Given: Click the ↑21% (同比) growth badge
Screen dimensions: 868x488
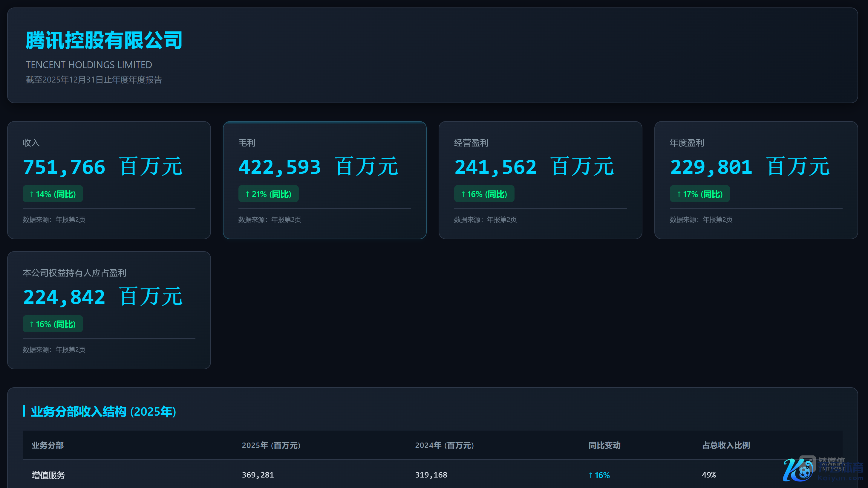Looking at the screenshot, I should pyautogui.click(x=269, y=194).
